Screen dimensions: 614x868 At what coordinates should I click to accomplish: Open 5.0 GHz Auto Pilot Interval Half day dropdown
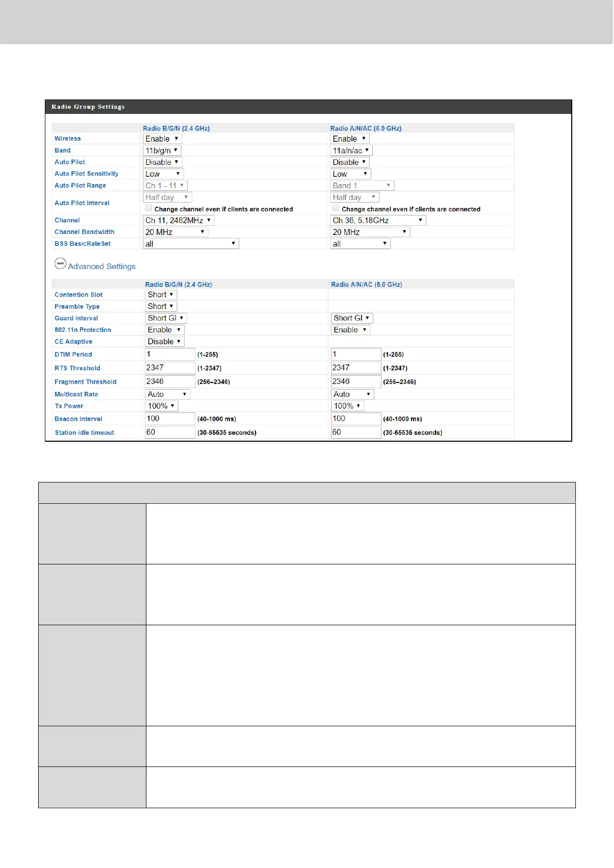tap(354, 197)
